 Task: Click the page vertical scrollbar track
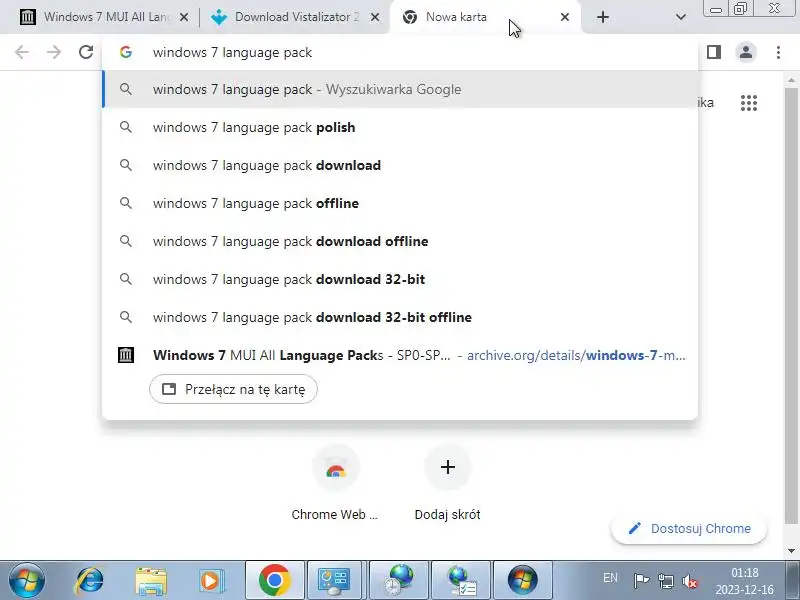[x=791, y=316]
